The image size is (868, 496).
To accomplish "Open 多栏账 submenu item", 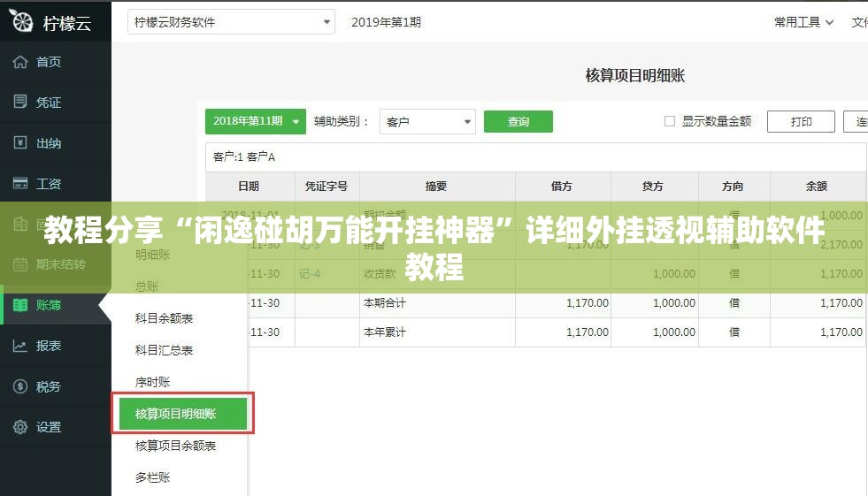I will point(152,477).
